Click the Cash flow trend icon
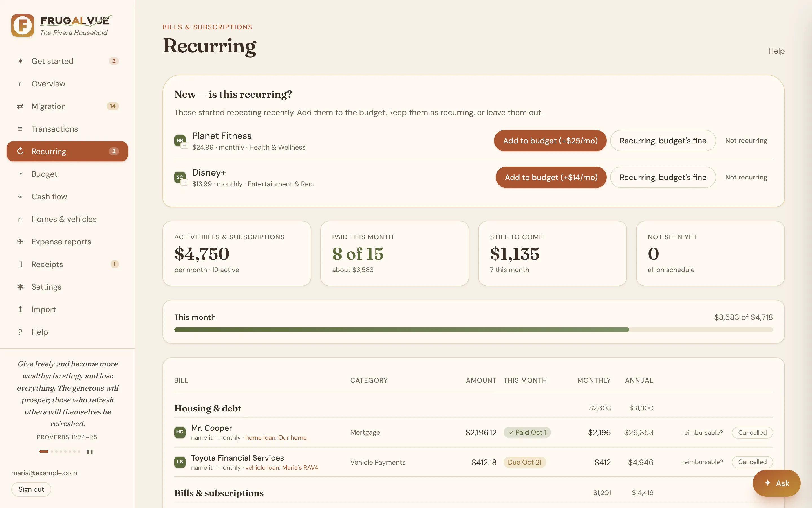This screenshot has width=812, height=508. [20, 196]
